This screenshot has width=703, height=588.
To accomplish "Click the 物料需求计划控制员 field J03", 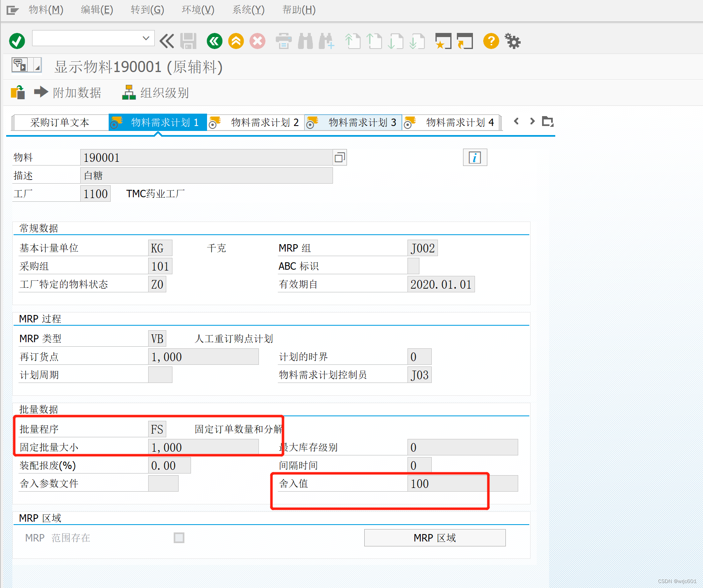I will [x=419, y=375].
